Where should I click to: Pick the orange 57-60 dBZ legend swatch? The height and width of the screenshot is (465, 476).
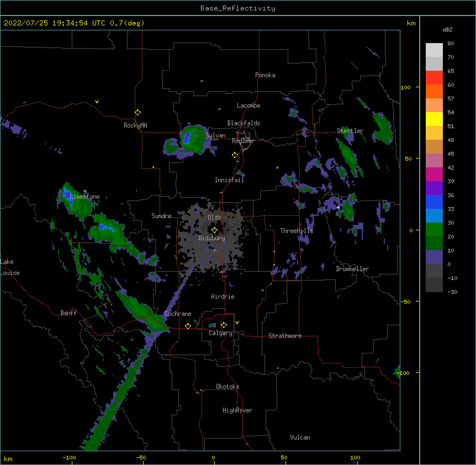point(434,91)
